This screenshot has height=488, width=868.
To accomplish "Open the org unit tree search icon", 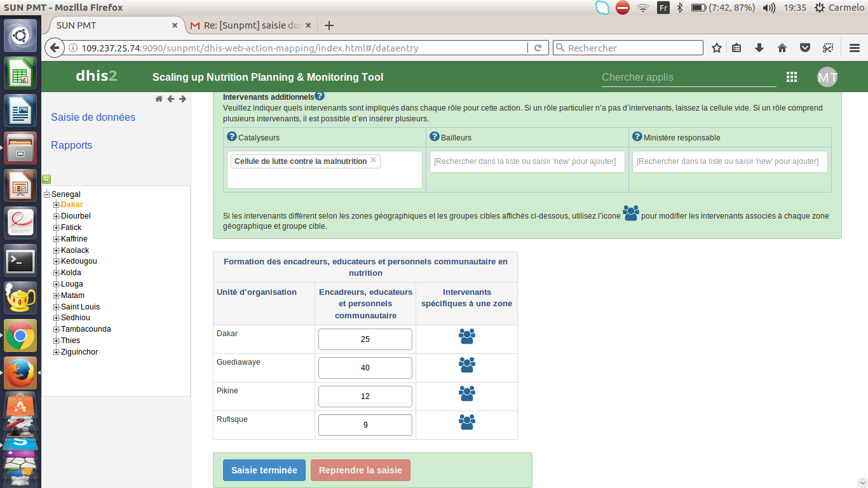I will (46, 179).
